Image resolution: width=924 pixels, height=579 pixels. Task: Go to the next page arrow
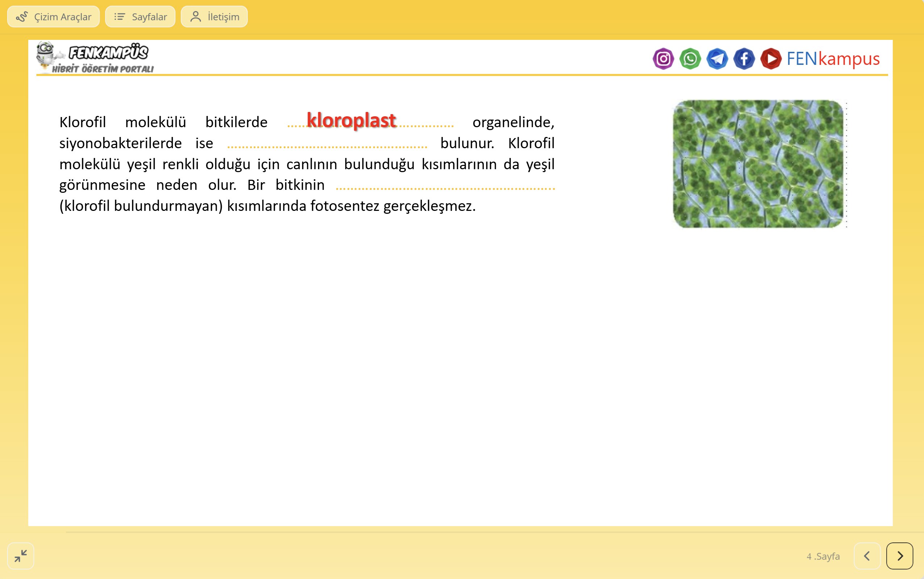pos(899,556)
